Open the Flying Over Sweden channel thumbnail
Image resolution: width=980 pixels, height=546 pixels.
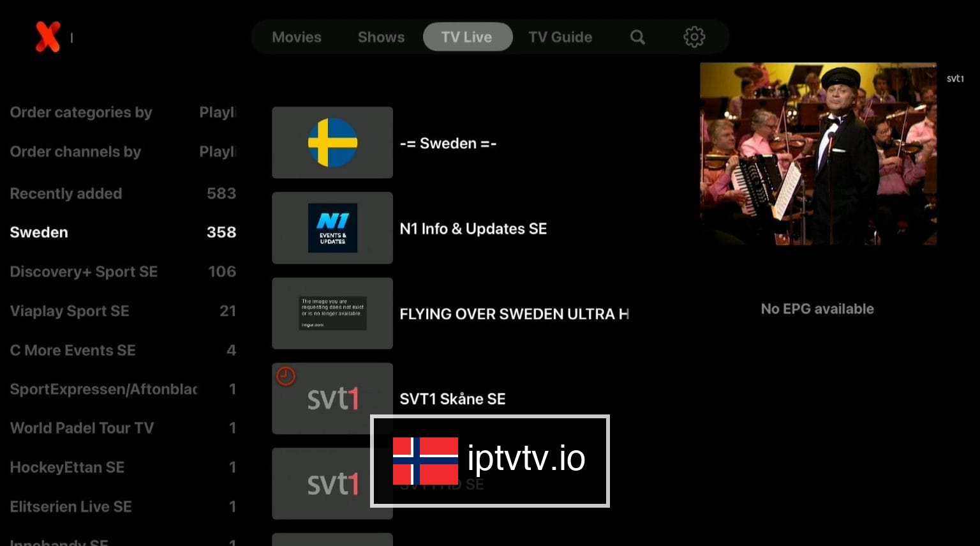pyautogui.click(x=332, y=313)
